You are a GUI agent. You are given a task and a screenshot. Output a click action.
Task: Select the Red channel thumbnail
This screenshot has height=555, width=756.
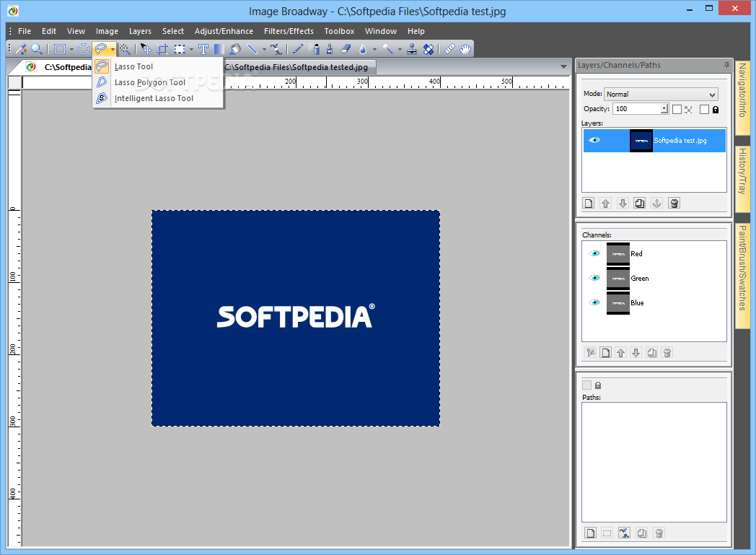[618, 253]
